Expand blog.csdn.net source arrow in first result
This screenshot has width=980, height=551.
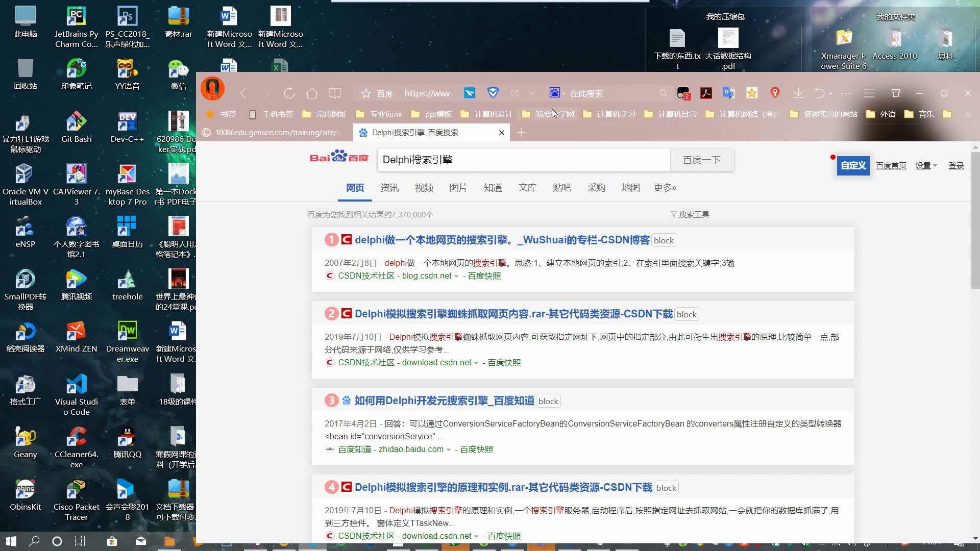[456, 277]
